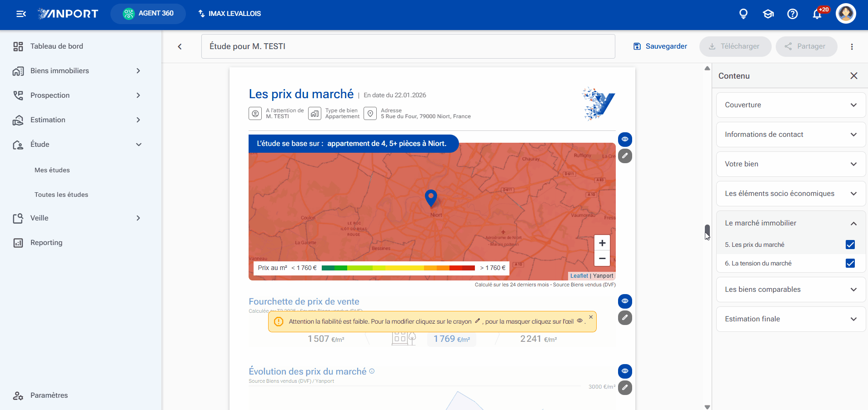Click the warning exclamation icon in the banner
The width and height of the screenshot is (868, 410).
coord(279,321)
